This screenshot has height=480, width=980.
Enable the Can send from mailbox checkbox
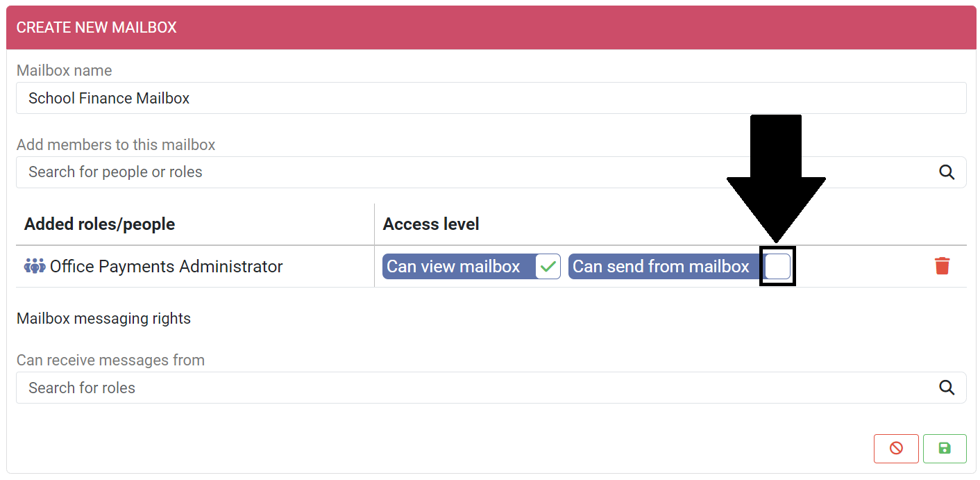point(777,267)
